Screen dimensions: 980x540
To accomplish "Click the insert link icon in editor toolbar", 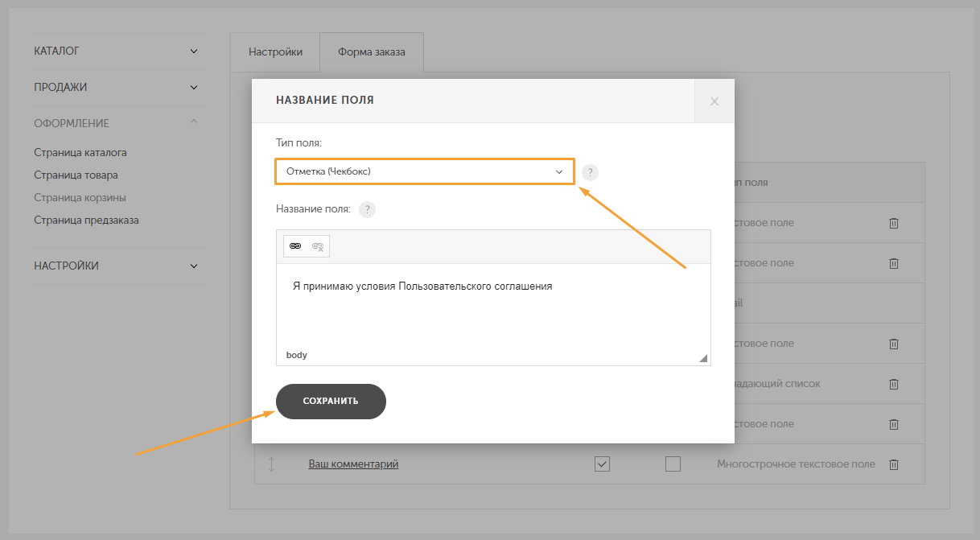I will pyautogui.click(x=295, y=246).
